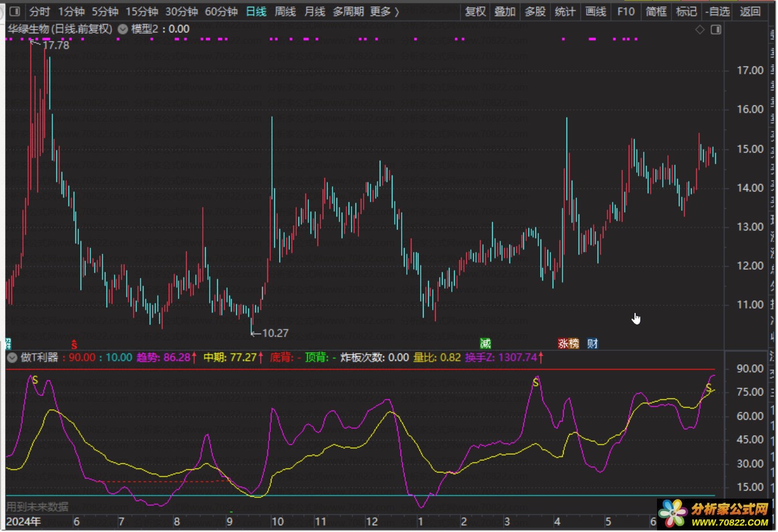Toggle the 简框 simple frame mode

click(656, 12)
